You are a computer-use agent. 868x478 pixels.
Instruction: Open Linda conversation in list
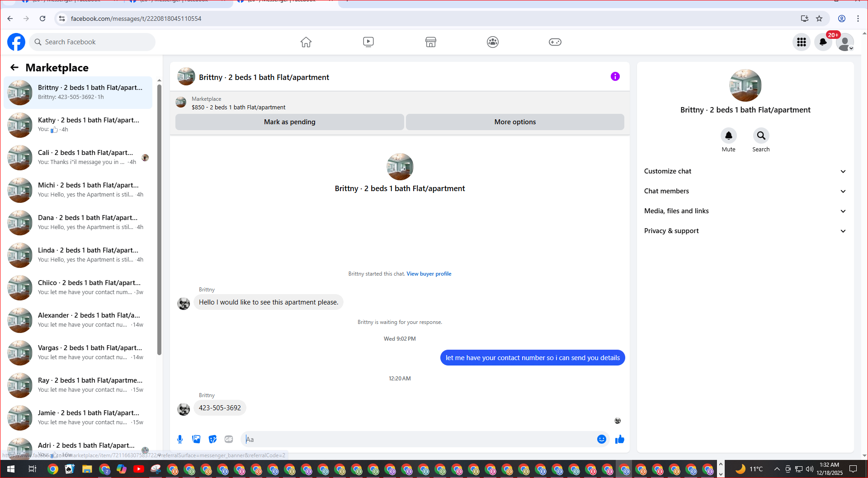[x=78, y=255]
